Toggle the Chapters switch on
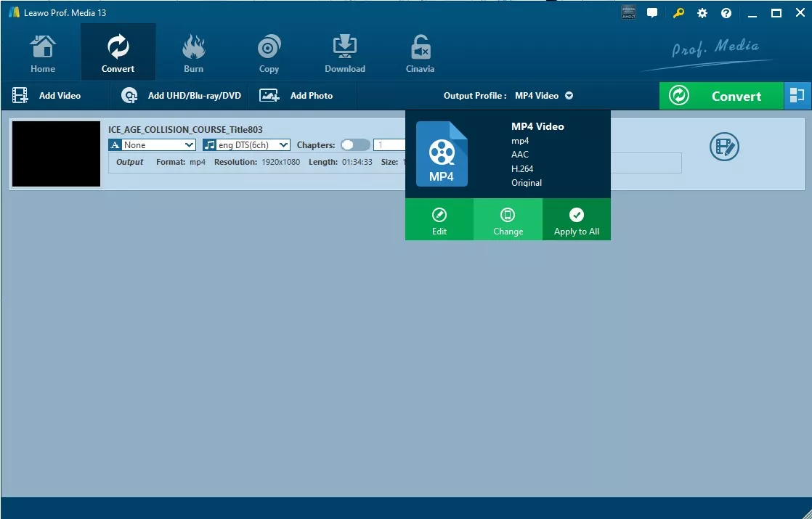This screenshot has width=812, height=519. tap(355, 144)
